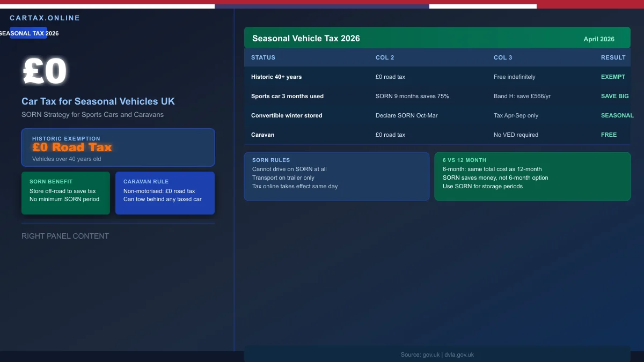Image resolution: width=644 pixels, height=362 pixels.
Task: Click the April 2026 date label
Action: point(599,39)
